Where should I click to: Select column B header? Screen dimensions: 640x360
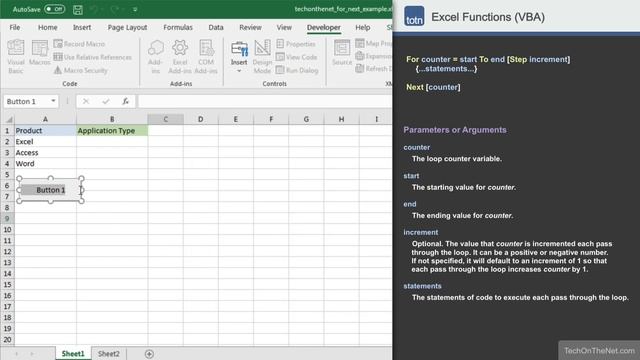point(112,119)
